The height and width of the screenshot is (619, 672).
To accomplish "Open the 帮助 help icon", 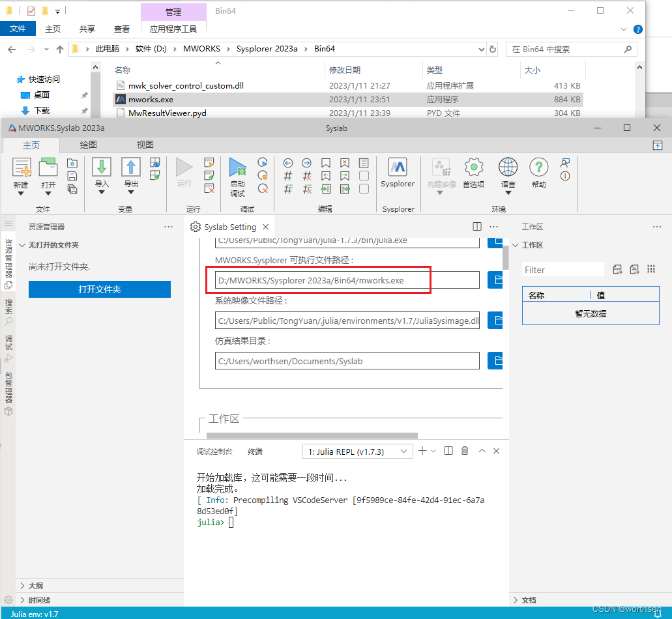I will (539, 167).
